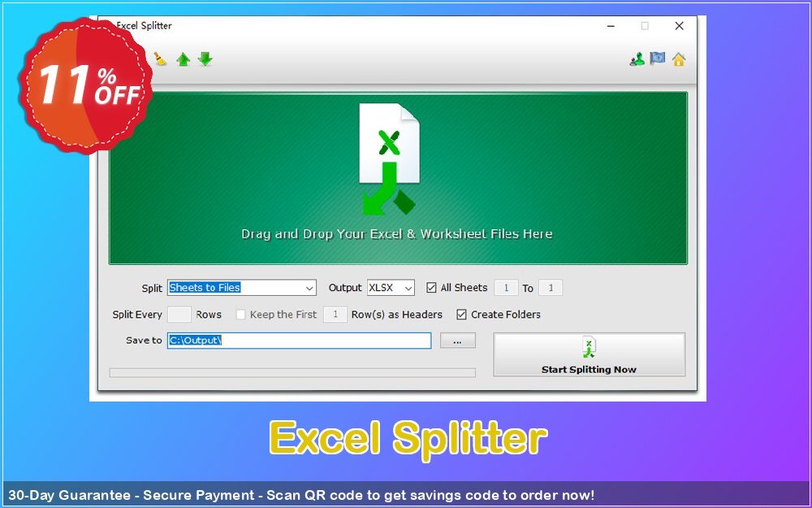Toggle the Create Folders checkbox
The width and height of the screenshot is (812, 508).
461,315
